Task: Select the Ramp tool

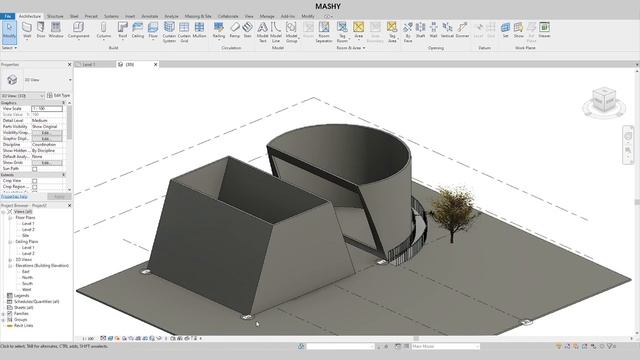Action: pos(235,30)
